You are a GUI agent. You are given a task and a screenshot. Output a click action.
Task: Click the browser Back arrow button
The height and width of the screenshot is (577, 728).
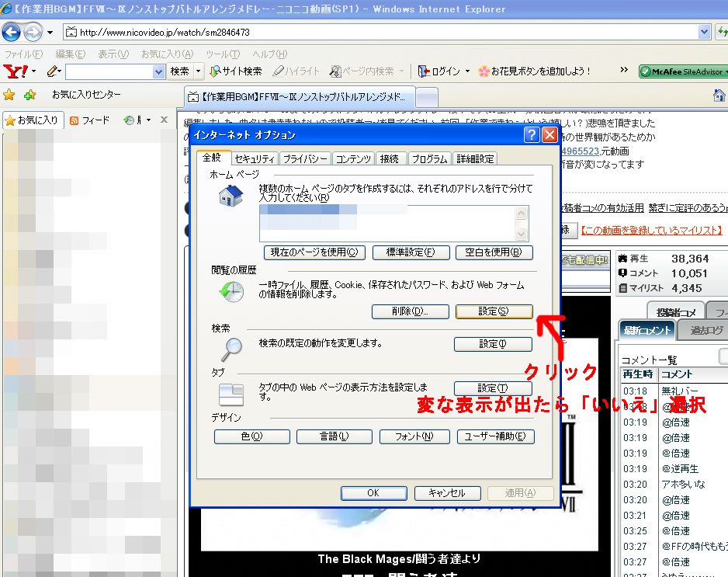12,32
